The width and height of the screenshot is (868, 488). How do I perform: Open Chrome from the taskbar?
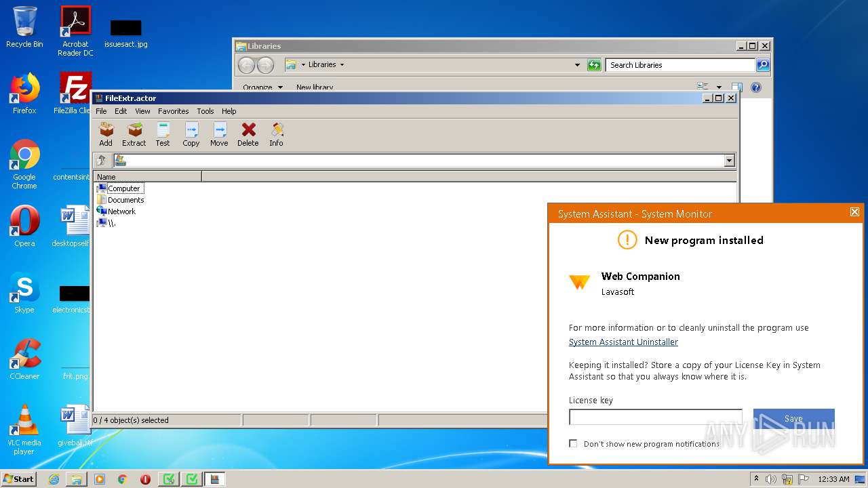pyautogui.click(x=122, y=479)
